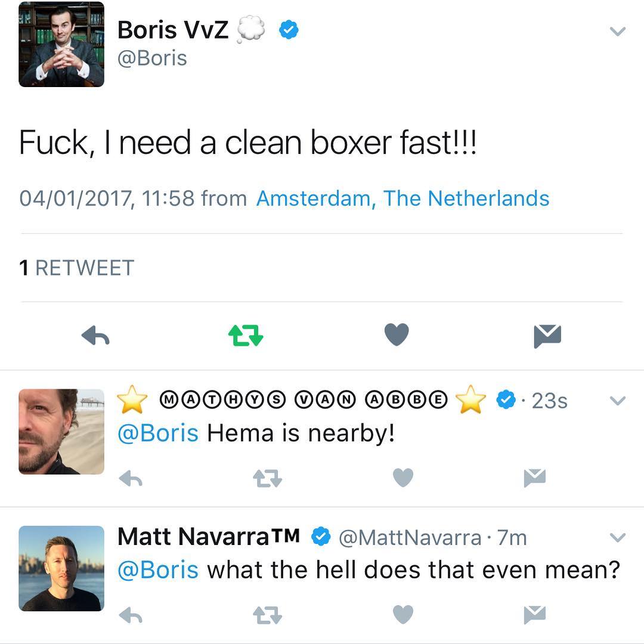The height and width of the screenshot is (644, 644).
Task: Retweet Matt Navarra's reply
Action: click(x=267, y=615)
